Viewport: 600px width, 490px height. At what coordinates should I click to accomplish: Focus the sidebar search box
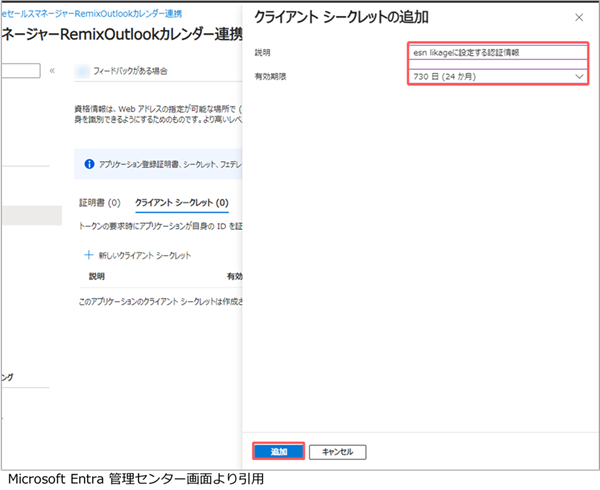coord(20,71)
